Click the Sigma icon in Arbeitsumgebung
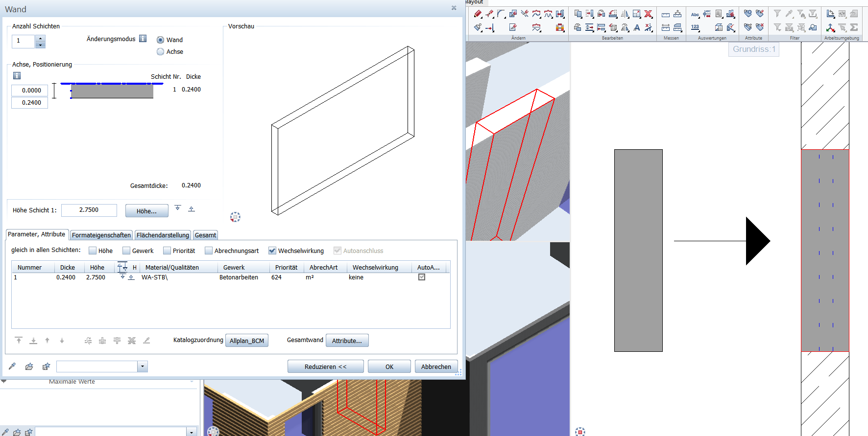Image resolution: width=868 pixels, height=436 pixels. coord(854,27)
